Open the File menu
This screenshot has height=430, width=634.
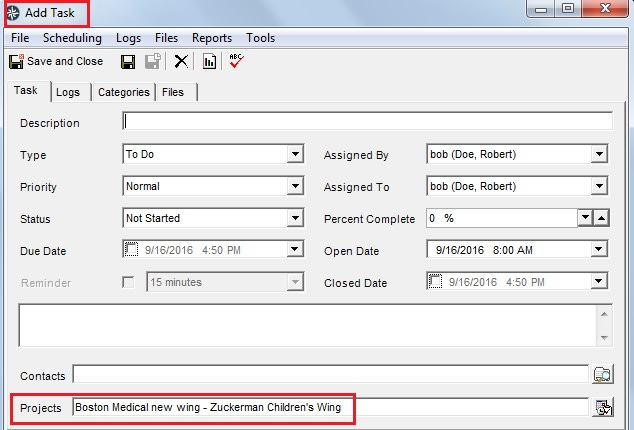pyautogui.click(x=20, y=38)
